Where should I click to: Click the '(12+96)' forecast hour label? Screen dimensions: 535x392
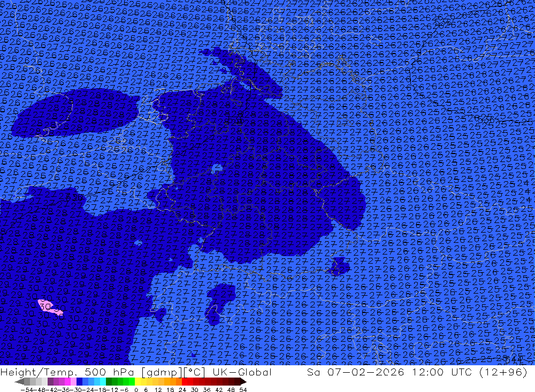pyautogui.click(x=503, y=372)
